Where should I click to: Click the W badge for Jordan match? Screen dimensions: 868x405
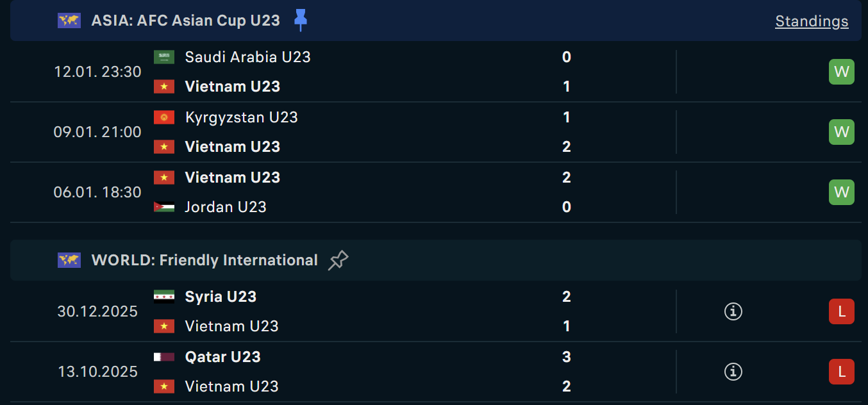pyautogui.click(x=841, y=192)
